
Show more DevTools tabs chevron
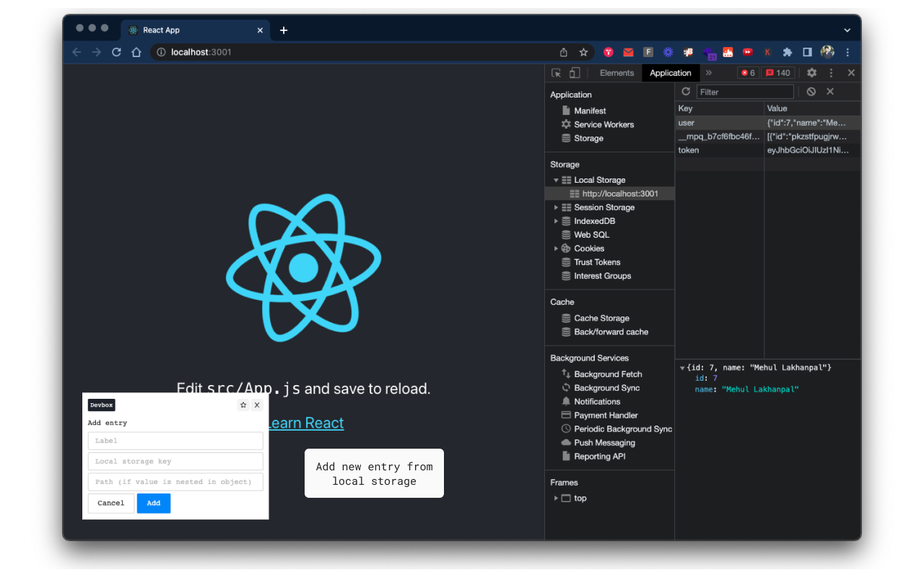(x=709, y=73)
